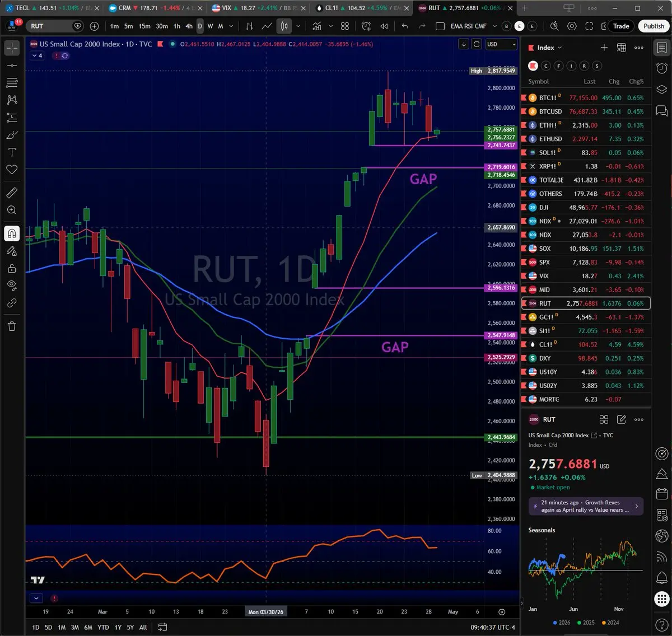The width and height of the screenshot is (672, 636).
Task: Hide all drawings with eye icon
Action: tap(12, 286)
